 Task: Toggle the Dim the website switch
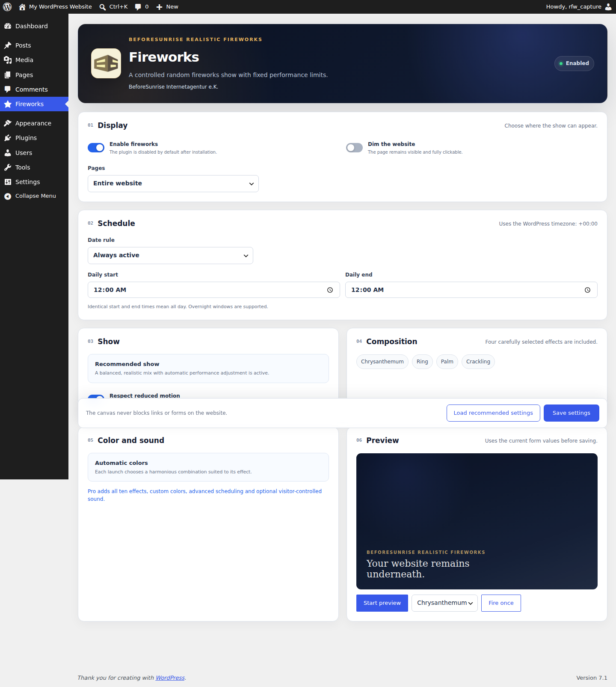tap(354, 148)
